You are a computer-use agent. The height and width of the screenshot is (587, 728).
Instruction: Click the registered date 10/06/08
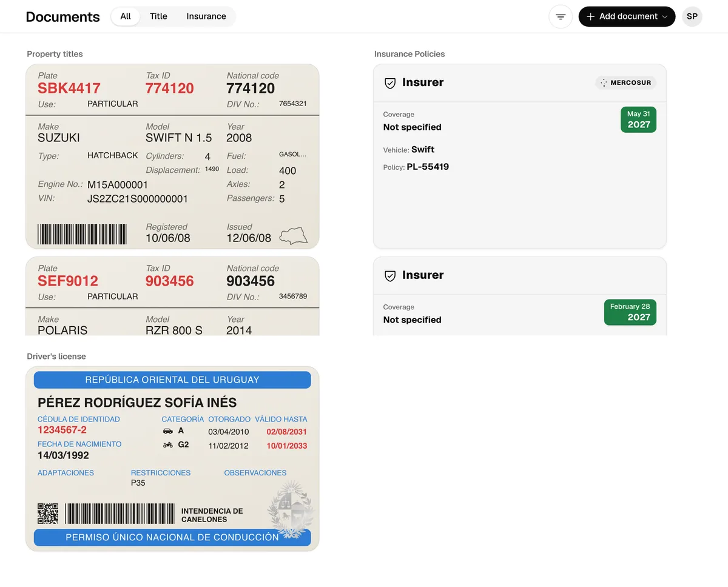coord(168,238)
